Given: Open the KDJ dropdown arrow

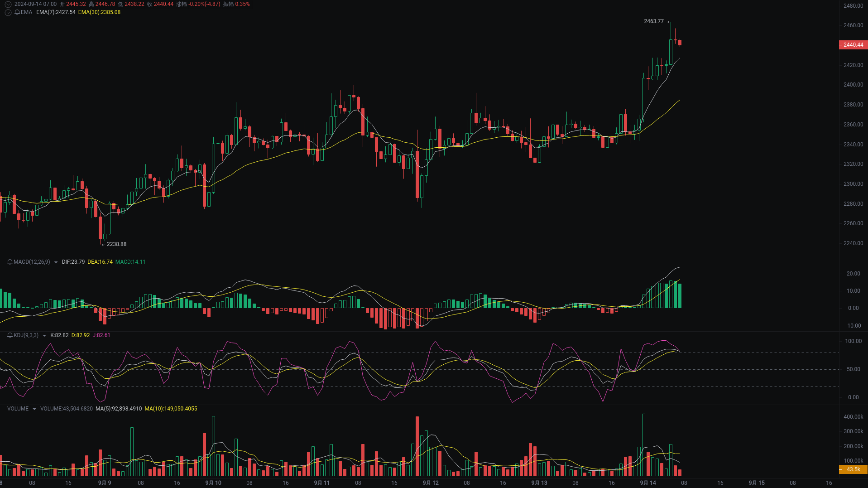Looking at the screenshot, I should click(43, 335).
